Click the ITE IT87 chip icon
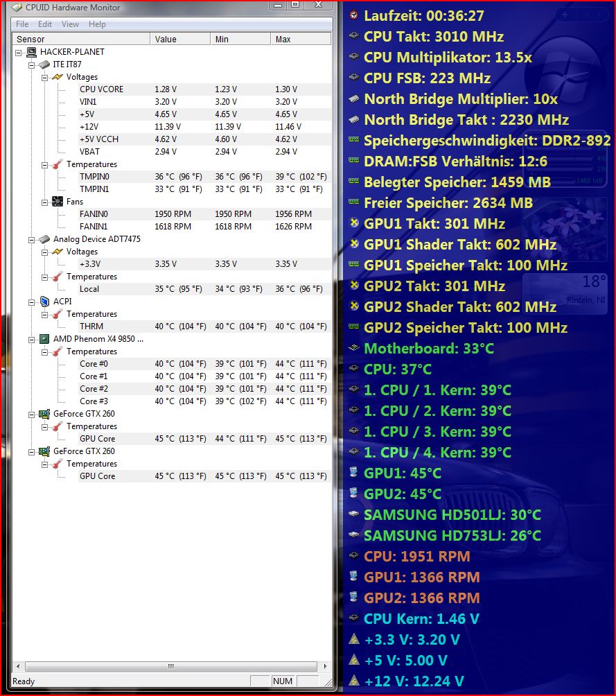The width and height of the screenshot is (616, 696). [x=44, y=64]
